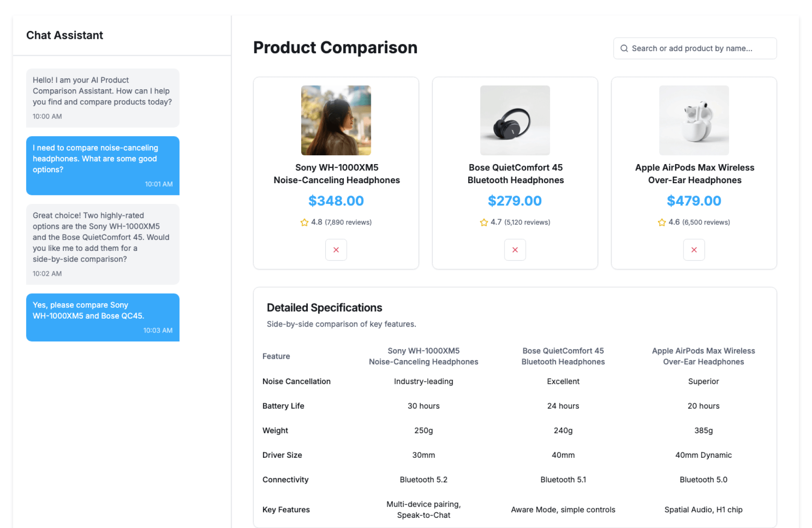Viewport: 812px width, 528px height.
Task: Select the Battery Life feature row label
Action: coord(283,406)
